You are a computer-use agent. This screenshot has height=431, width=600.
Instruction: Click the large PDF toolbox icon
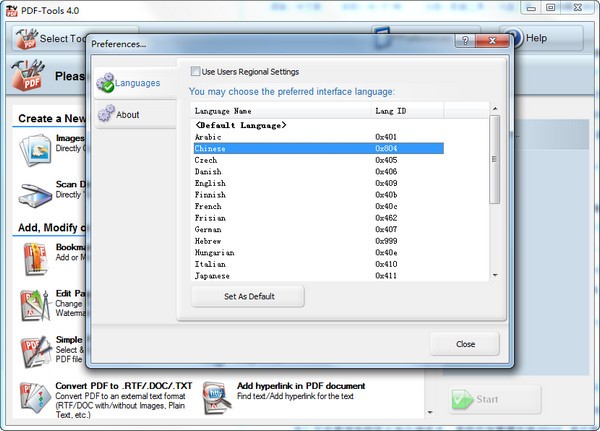tap(28, 75)
